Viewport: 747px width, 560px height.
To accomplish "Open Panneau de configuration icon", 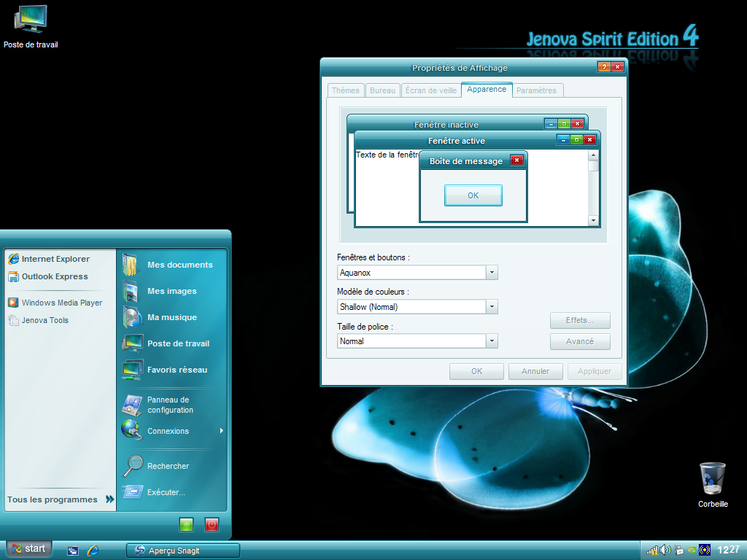I will point(132,405).
